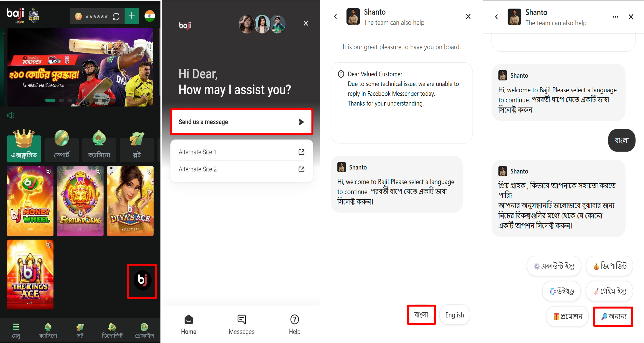The height and width of the screenshot is (343, 644).
Task: Click the sent বাংলা message bubble
Action: [x=622, y=140]
